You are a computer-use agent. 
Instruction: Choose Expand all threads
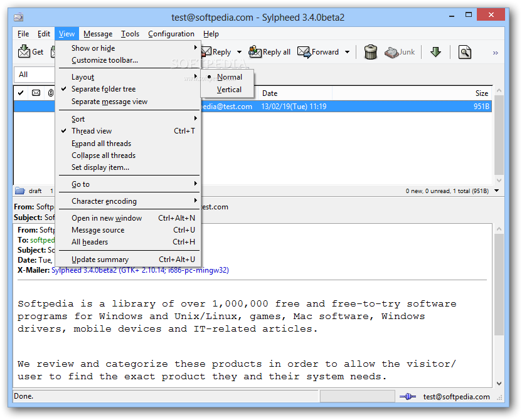click(x=128, y=144)
